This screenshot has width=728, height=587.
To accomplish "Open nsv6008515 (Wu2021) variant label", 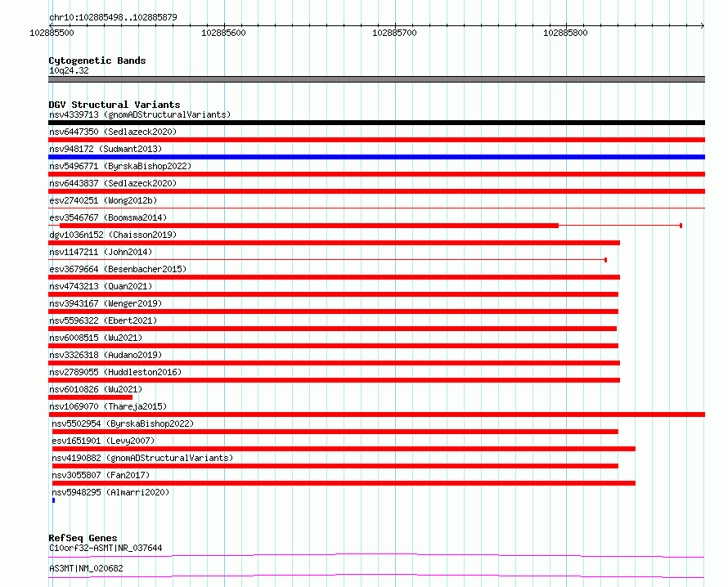I will (x=96, y=338).
